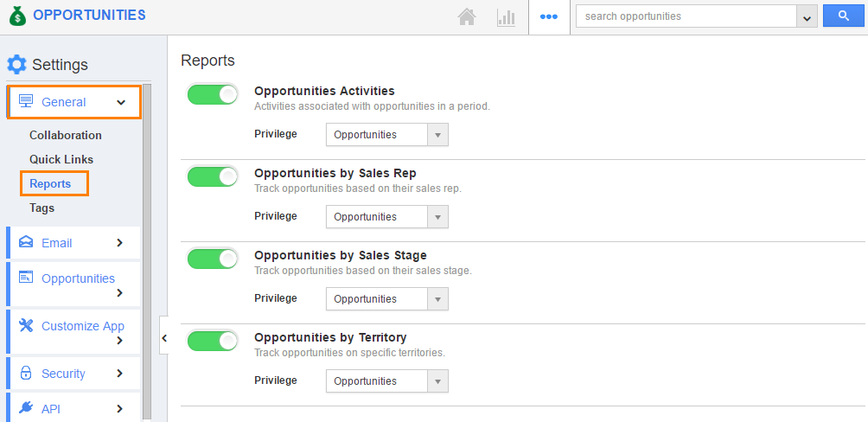This screenshot has width=868, height=422.
Task: Click the Security padlock icon
Action: 26,374
